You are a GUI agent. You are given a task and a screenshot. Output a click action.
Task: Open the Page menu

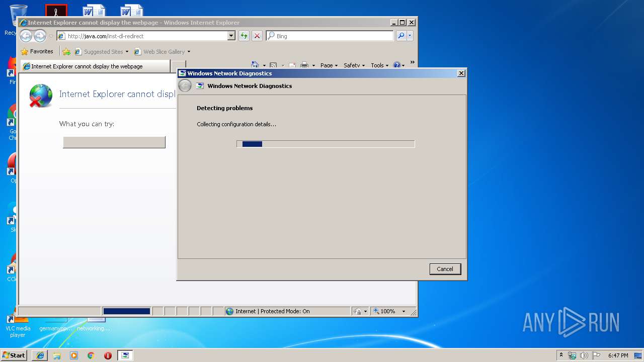[329, 65]
